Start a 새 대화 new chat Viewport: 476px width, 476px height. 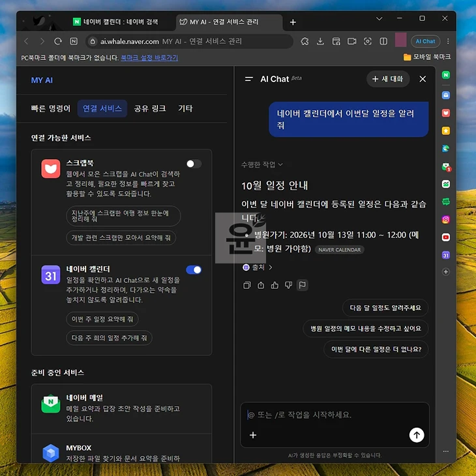point(388,79)
